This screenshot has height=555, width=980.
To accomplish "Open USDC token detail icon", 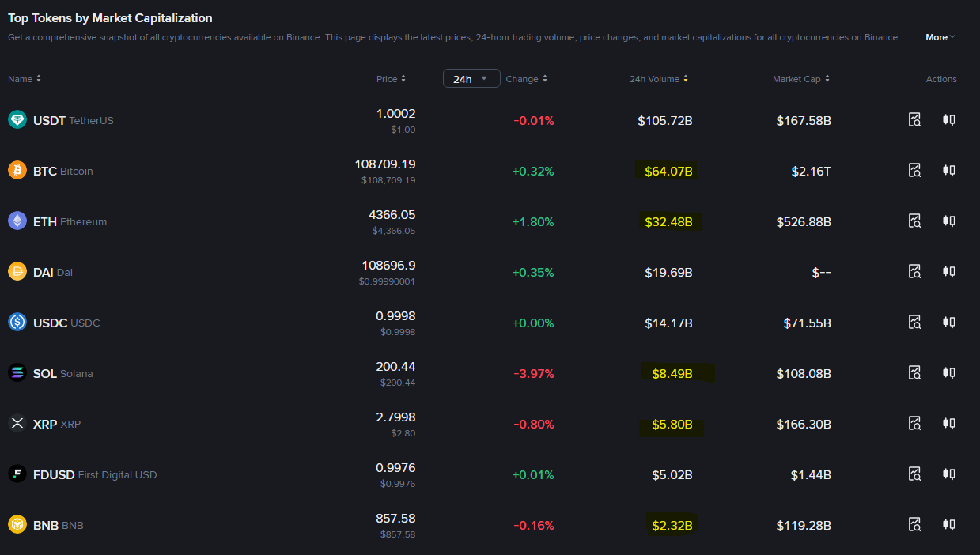I will point(915,323).
